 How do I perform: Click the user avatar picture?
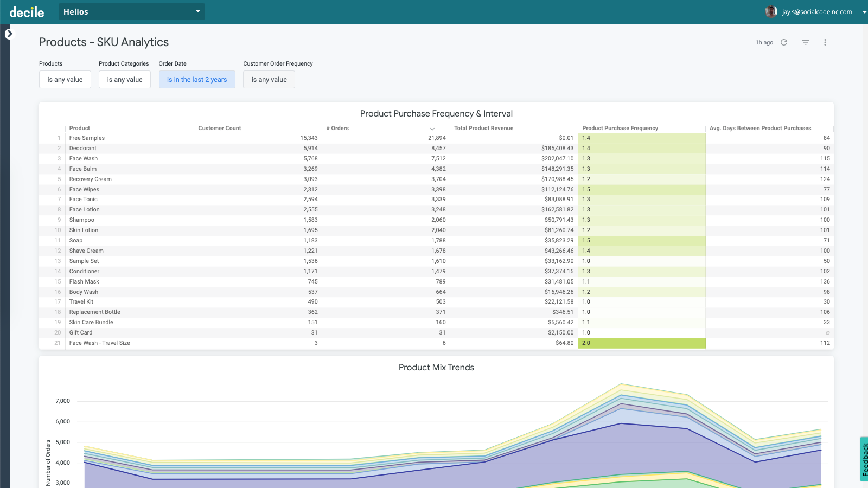[x=771, y=11]
